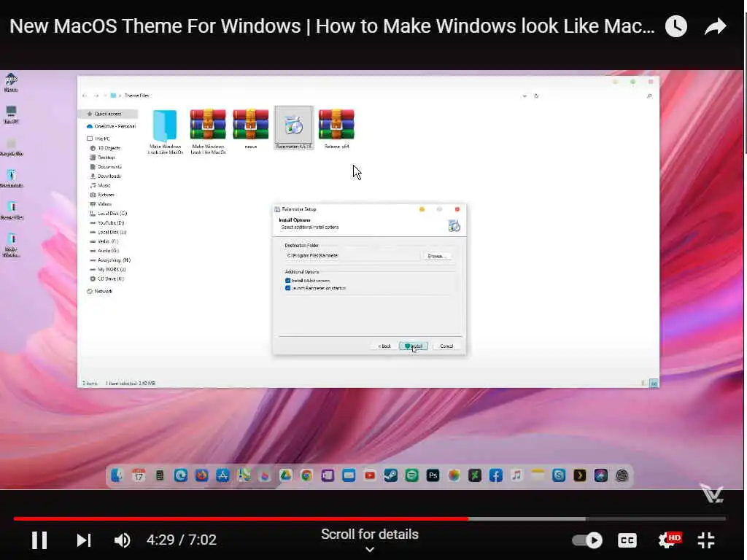Image resolution: width=747 pixels, height=560 pixels.
Task: Skip to the next video
Action: [84, 540]
